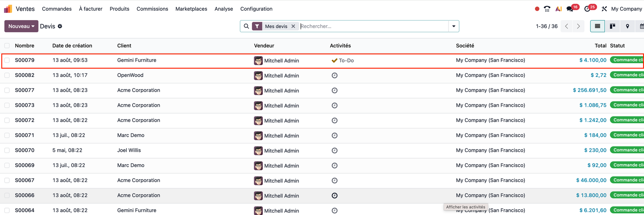
Task: Open activities clock icon with badge 25
Action: (x=587, y=9)
